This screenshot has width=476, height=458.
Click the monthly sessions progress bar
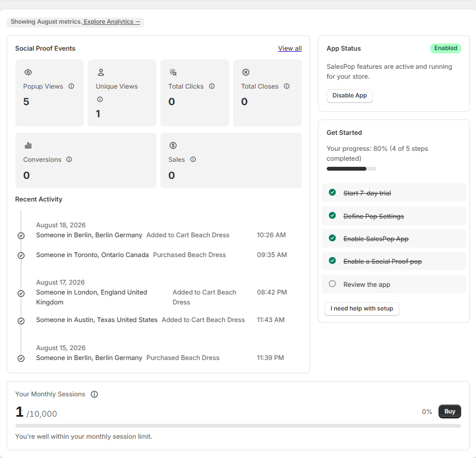238,426
